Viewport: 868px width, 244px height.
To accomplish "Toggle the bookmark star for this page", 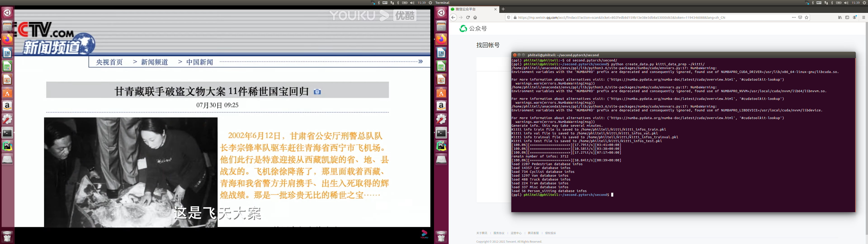I will 806,17.
